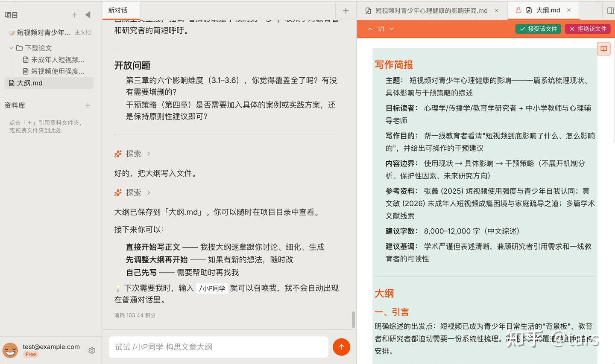This screenshot has height=364, width=615.
Task: Start a new conversation tab with plus
Action: 346,11
